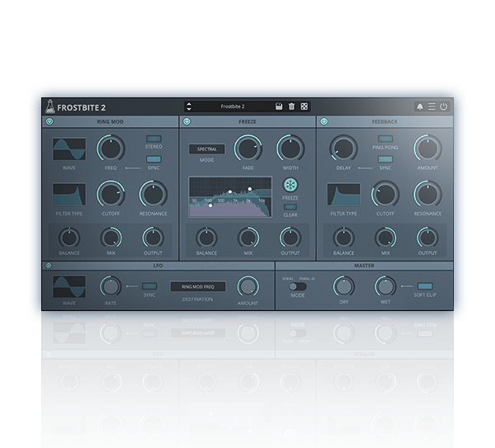Click the Feedback CUTOFF knob
This screenshot has height=448, width=495.
coord(385,195)
